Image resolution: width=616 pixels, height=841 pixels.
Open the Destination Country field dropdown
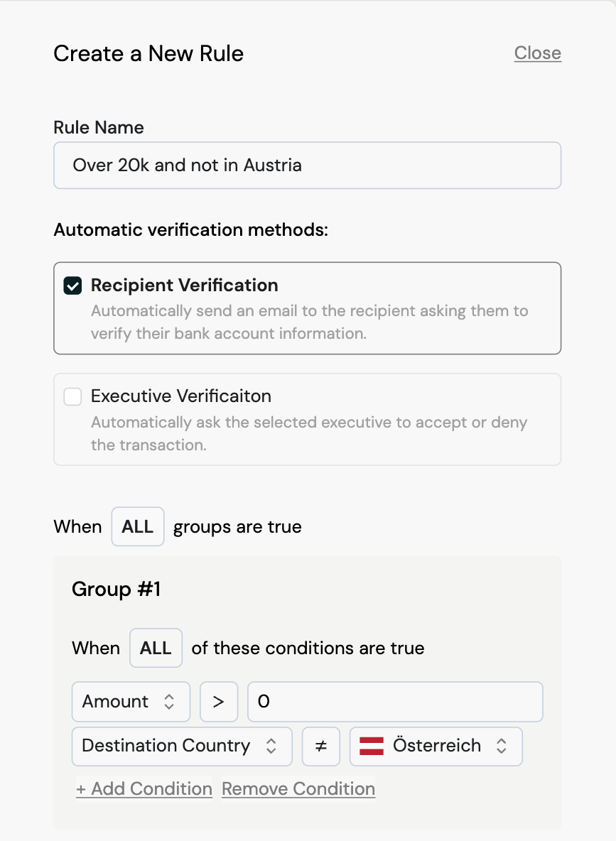[x=181, y=746]
